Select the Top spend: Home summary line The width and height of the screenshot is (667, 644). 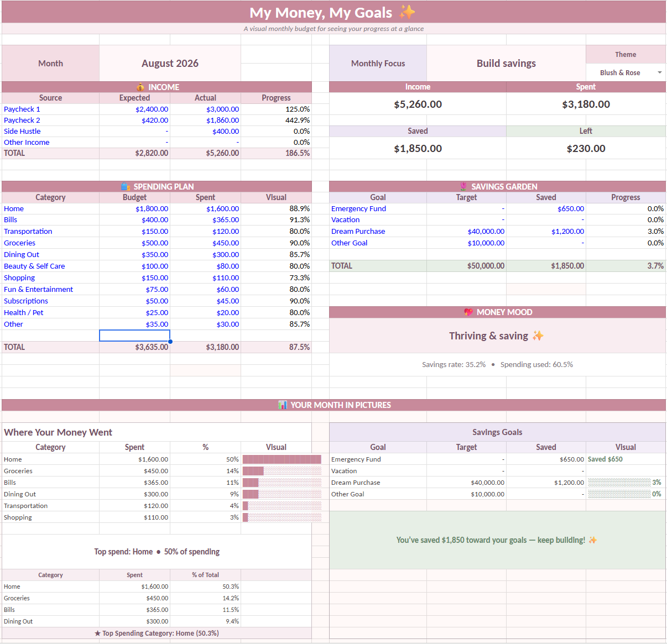[157, 552]
